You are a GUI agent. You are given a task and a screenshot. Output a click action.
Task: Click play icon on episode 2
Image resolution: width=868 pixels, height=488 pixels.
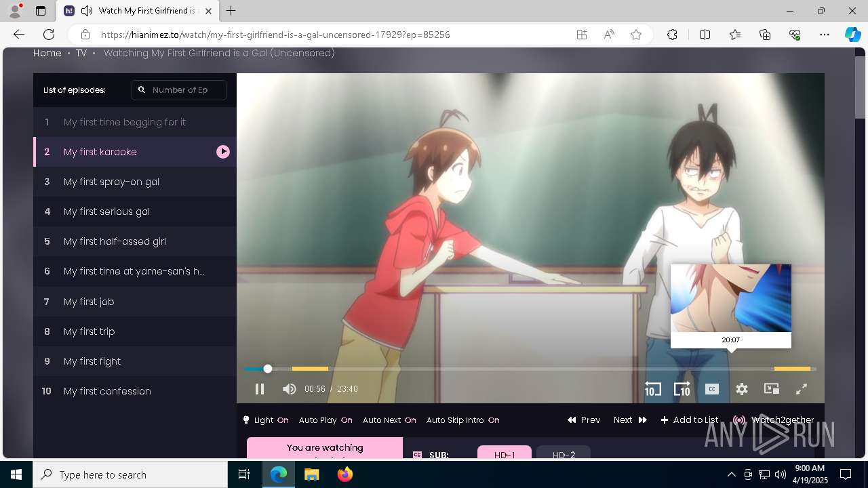223,152
